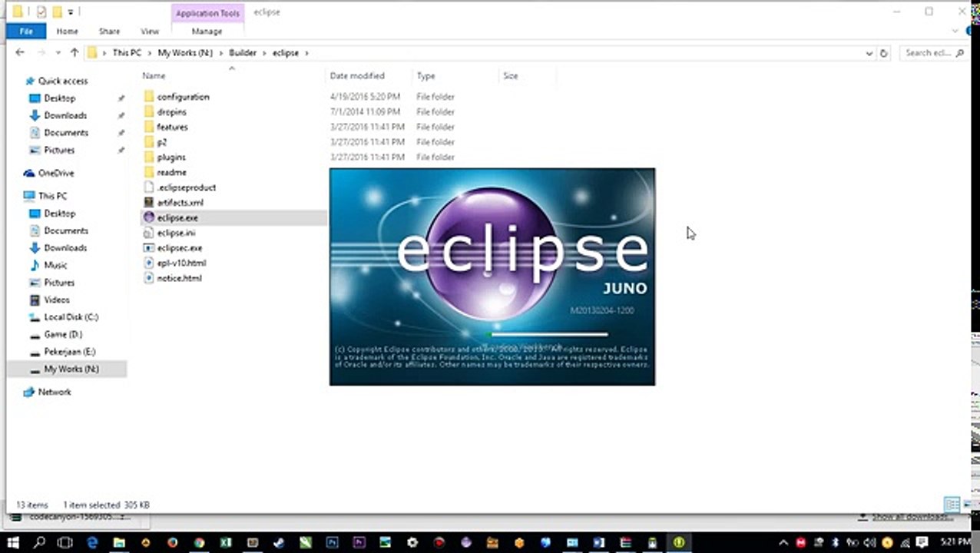Image resolution: width=980 pixels, height=553 pixels.
Task: Select the p2 folder icon
Action: tap(149, 142)
